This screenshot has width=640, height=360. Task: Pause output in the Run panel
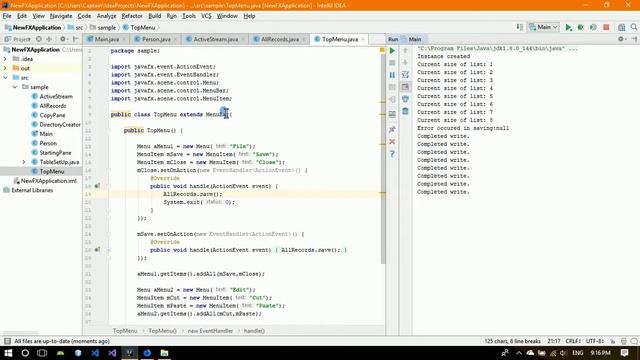[x=392, y=75]
